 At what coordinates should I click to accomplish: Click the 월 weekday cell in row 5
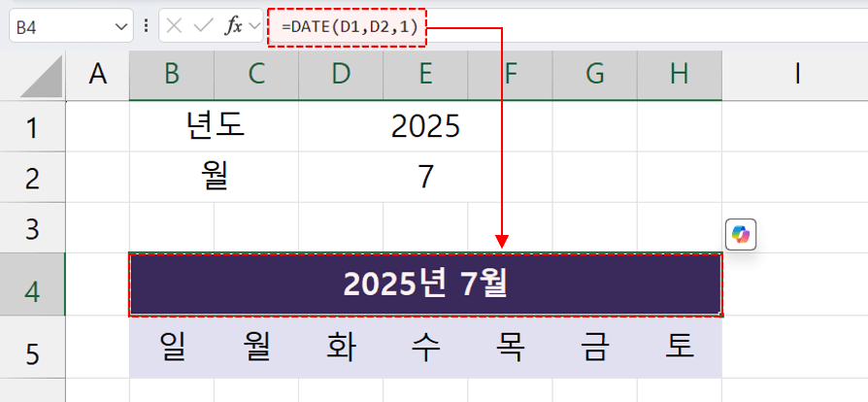point(256,348)
